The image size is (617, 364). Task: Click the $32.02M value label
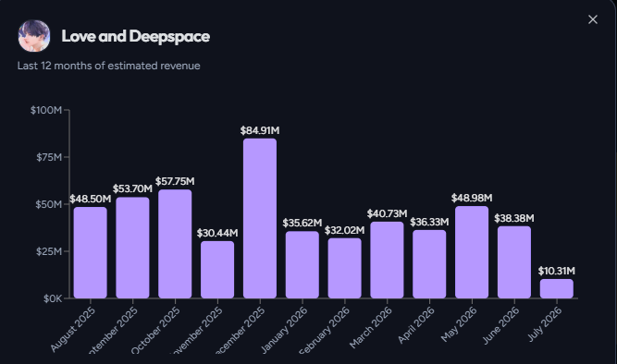[x=345, y=230]
